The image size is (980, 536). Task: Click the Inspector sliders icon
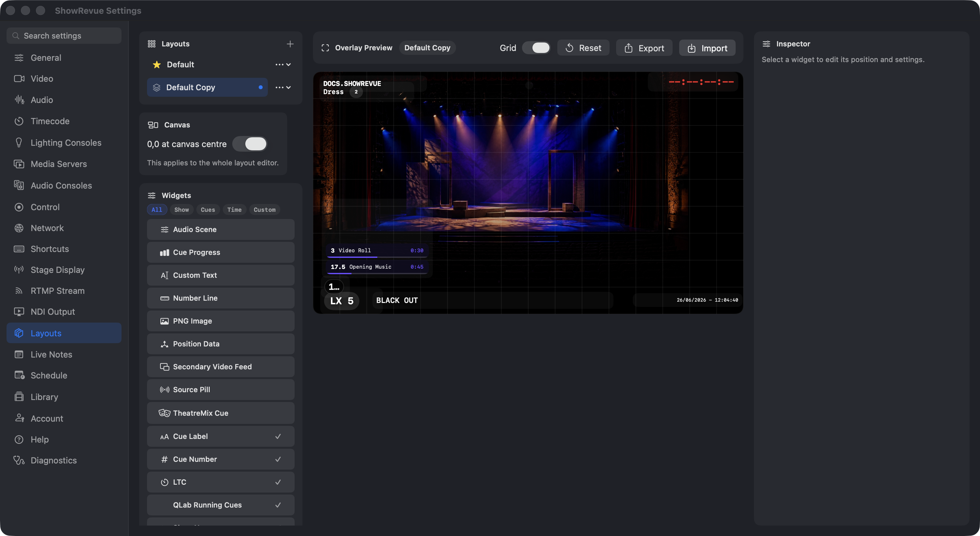click(766, 44)
